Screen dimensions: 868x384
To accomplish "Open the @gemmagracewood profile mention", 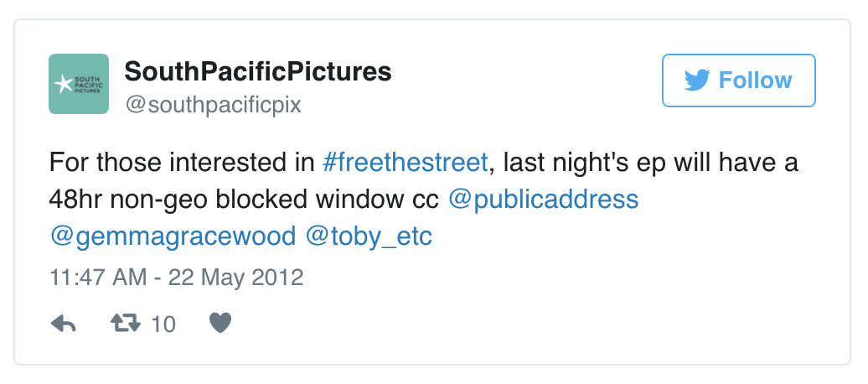I will tap(173, 236).
